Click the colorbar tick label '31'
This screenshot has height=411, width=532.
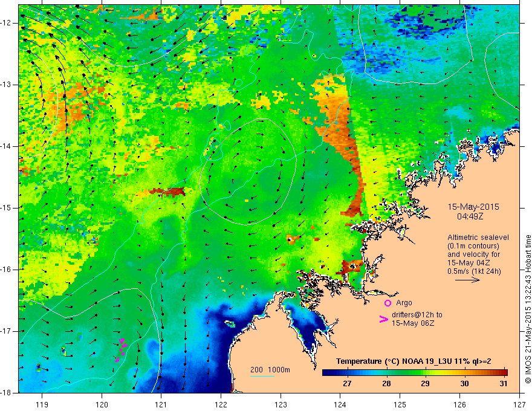[x=504, y=384]
